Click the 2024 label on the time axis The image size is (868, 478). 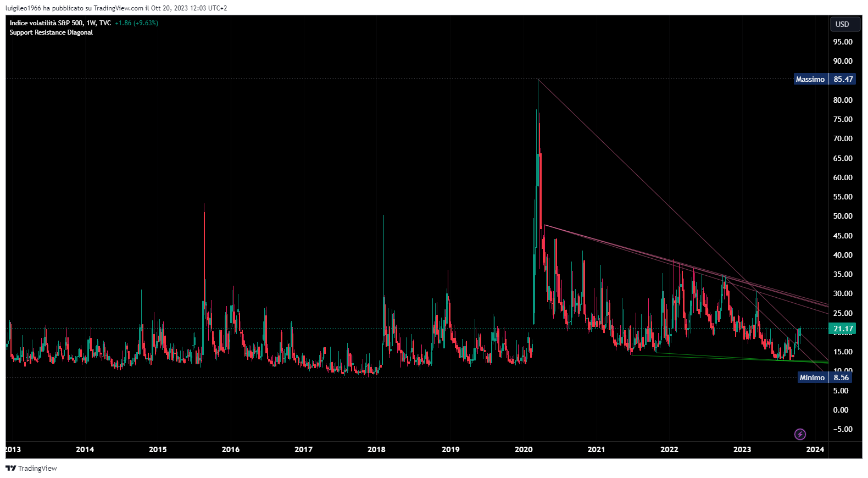[x=815, y=449]
